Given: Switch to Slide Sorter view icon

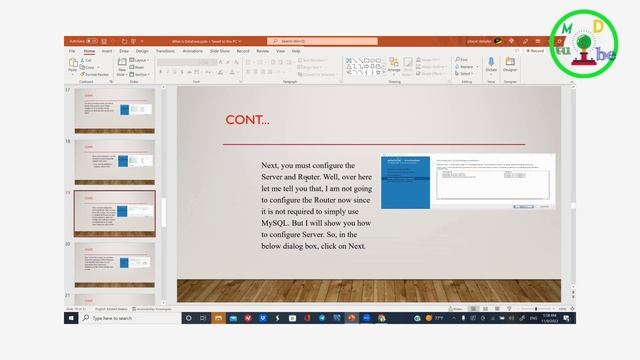Looking at the screenshot, I should pyautogui.click(x=485, y=309).
